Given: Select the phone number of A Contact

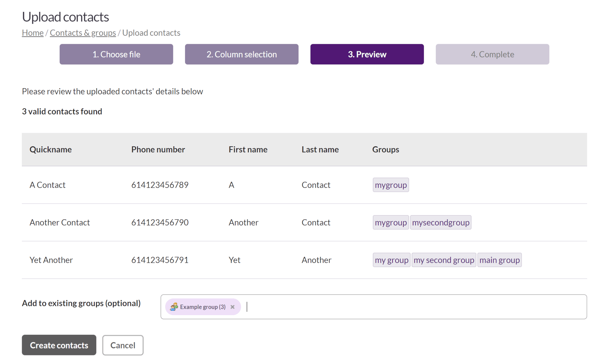Looking at the screenshot, I should click(160, 185).
